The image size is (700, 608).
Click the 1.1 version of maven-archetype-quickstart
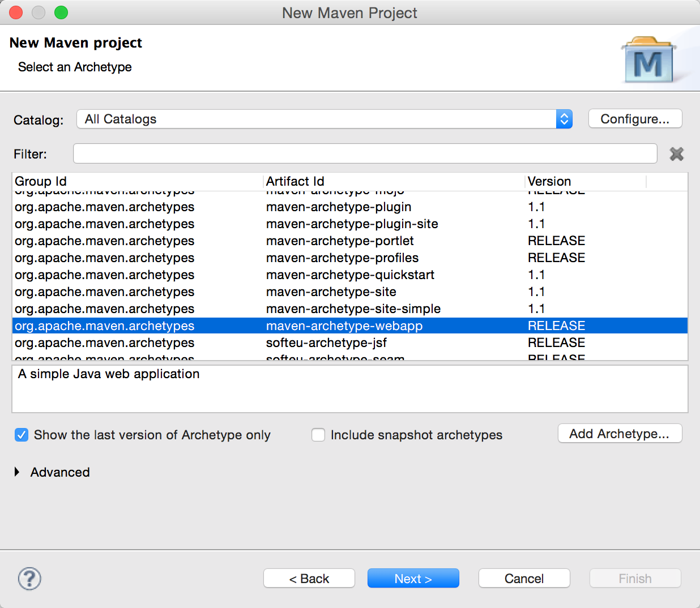(536, 275)
